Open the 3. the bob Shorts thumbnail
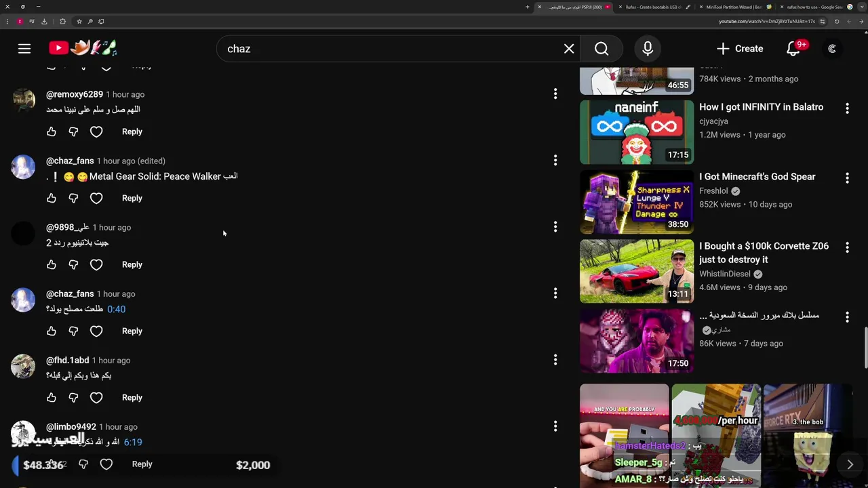The width and height of the screenshot is (868, 488). coord(808,436)
